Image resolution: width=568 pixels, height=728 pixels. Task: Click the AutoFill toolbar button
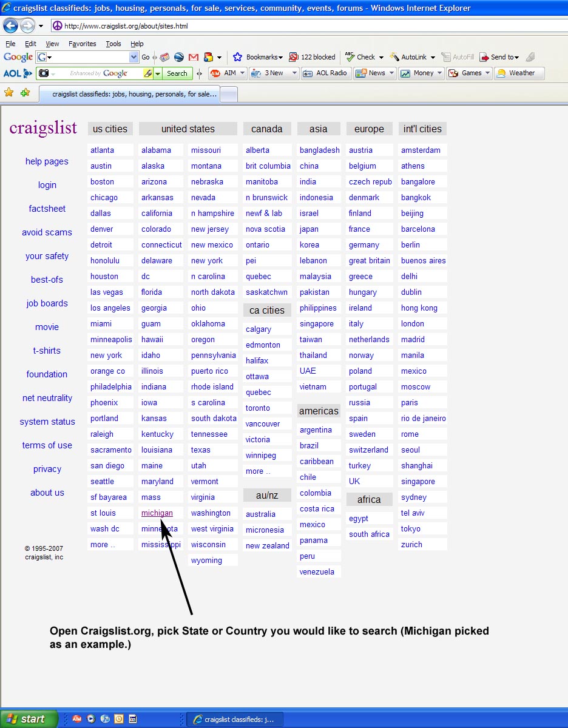(458, 57)
